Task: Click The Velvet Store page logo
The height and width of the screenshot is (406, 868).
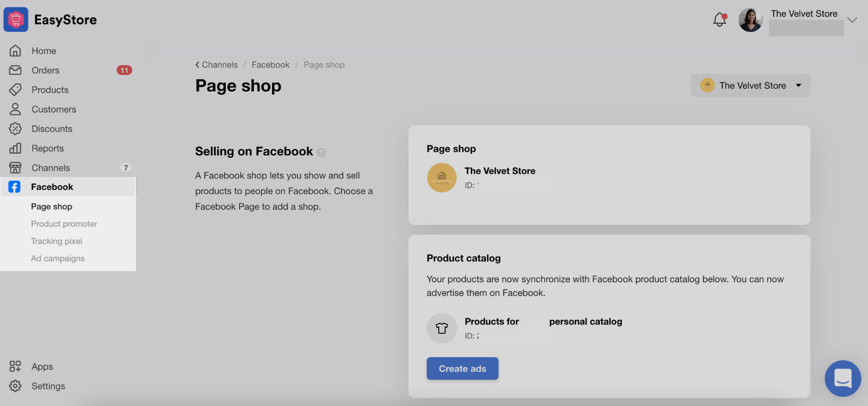Action: [442, 178]
